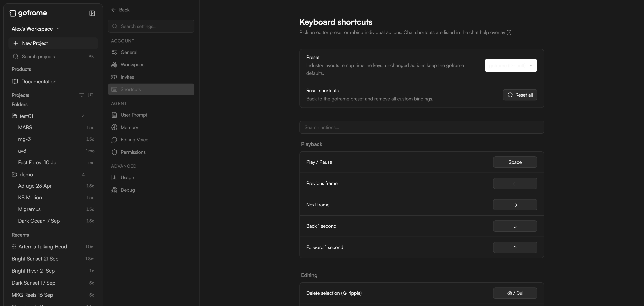Focus the Search settings field

tap(151, 26)
